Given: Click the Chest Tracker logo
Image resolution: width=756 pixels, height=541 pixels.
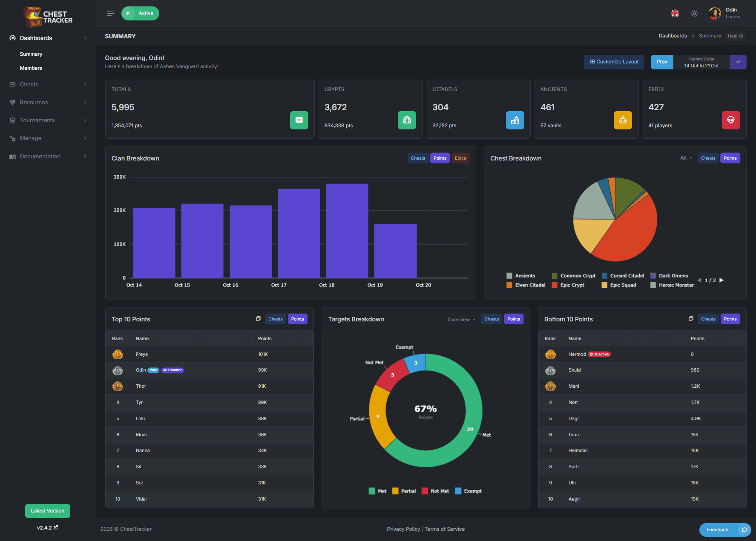Looking at the screenshot, I should point(48,17).
